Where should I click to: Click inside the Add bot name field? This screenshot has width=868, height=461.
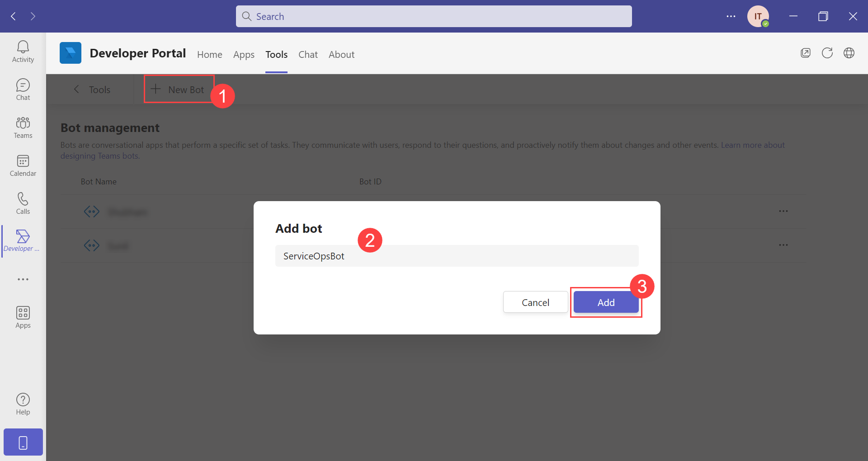(457, 256)
